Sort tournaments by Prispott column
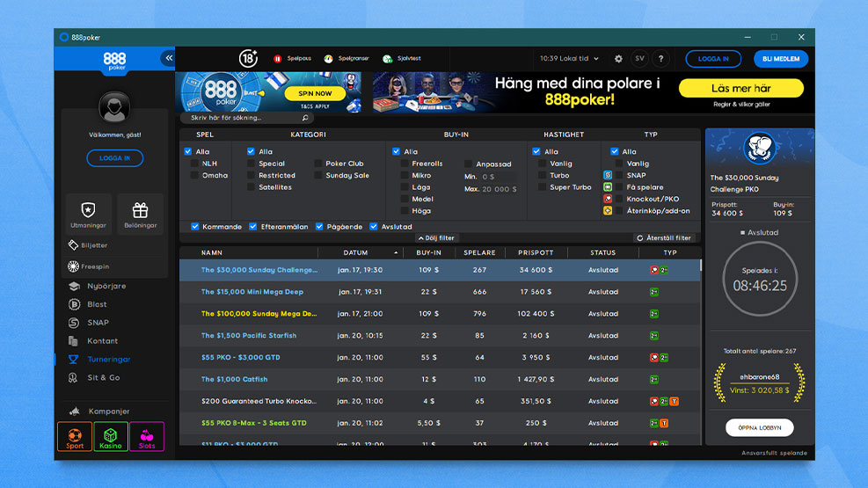The image size is (868, 488). tap(536, 252)
